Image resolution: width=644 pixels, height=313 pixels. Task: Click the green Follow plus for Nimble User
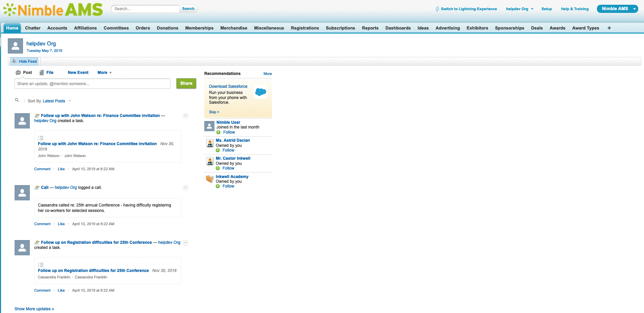[219, 132]
